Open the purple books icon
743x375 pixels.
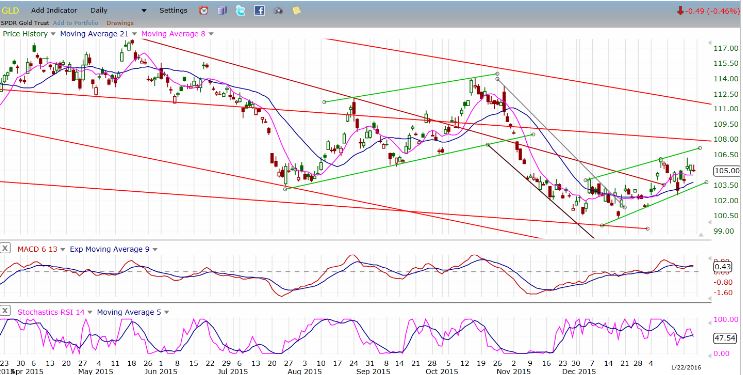(222, 10)
